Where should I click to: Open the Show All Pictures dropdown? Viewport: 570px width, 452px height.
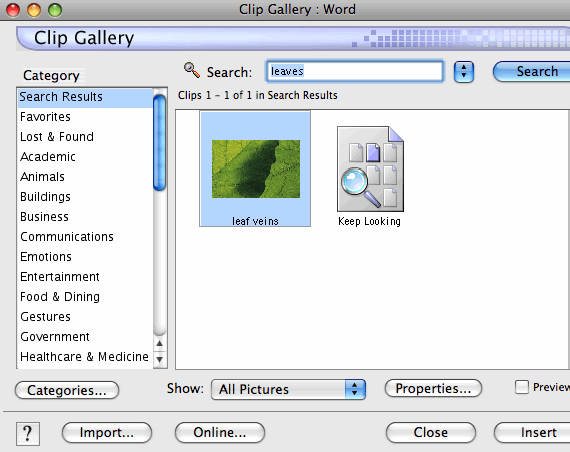click(x=288, y=389)
